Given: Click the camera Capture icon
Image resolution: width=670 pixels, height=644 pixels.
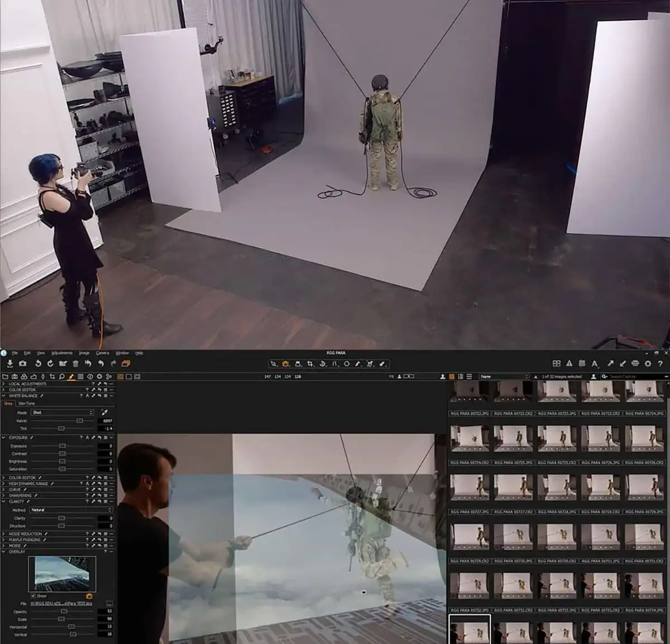Looking at the screenshot, I should 23,364.
